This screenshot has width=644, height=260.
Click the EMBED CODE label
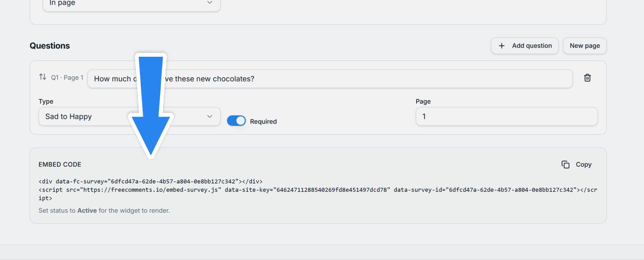[60, 164]
